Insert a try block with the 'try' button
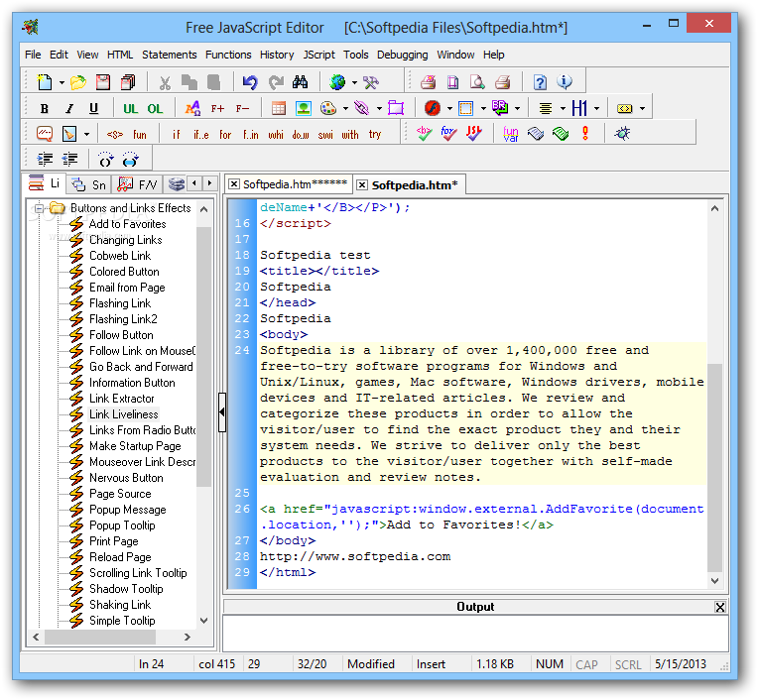Viewport: 758px width, 700px height. pyautogui.click(x=375, y=134)
